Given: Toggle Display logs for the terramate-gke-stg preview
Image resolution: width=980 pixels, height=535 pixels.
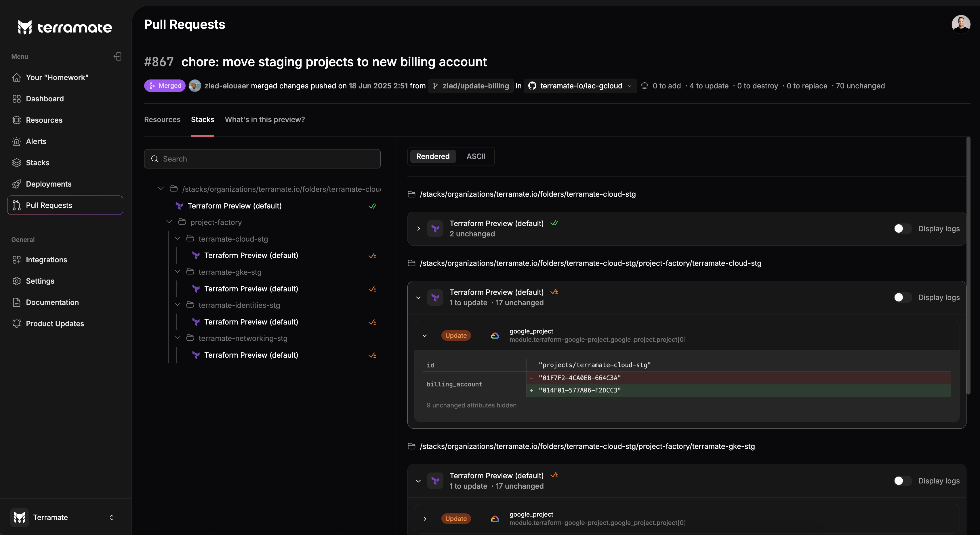Looking at the screenshot, I should pos(902,481).
